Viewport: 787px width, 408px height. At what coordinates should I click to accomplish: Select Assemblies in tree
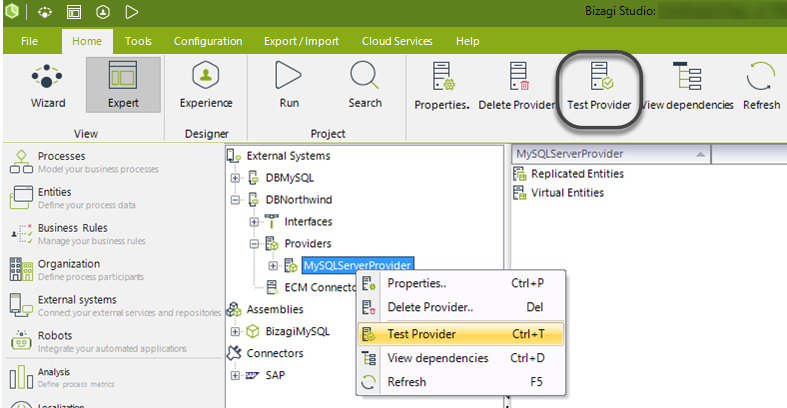coord(275,310)
